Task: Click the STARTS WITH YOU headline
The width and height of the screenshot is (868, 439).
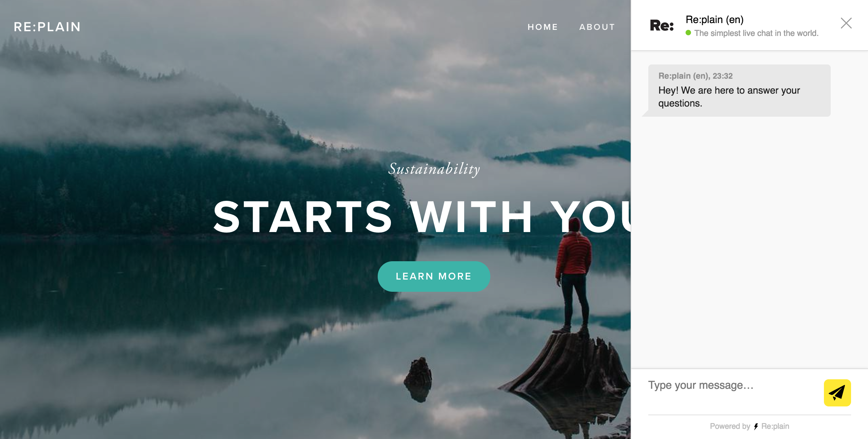Action: coord(422,217)
